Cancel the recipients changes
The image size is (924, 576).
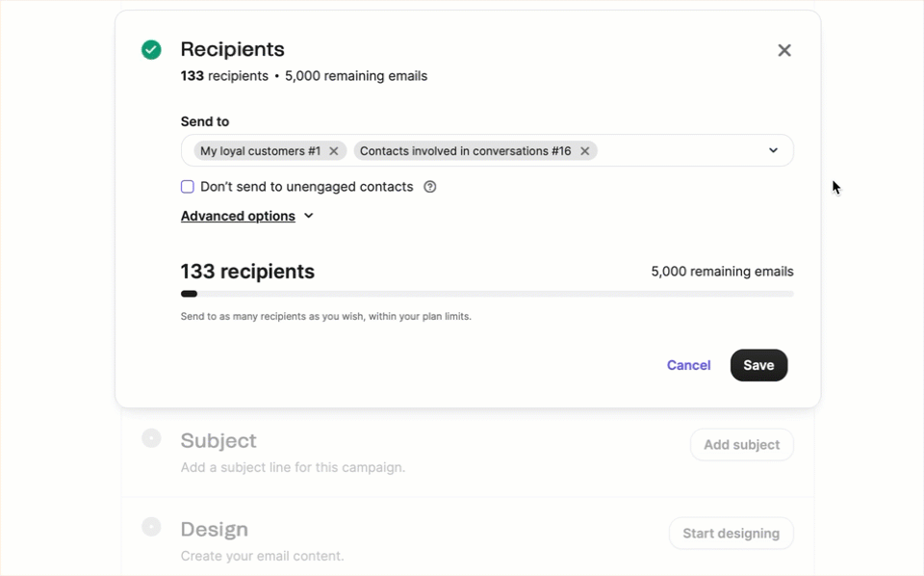pos(688,365)
